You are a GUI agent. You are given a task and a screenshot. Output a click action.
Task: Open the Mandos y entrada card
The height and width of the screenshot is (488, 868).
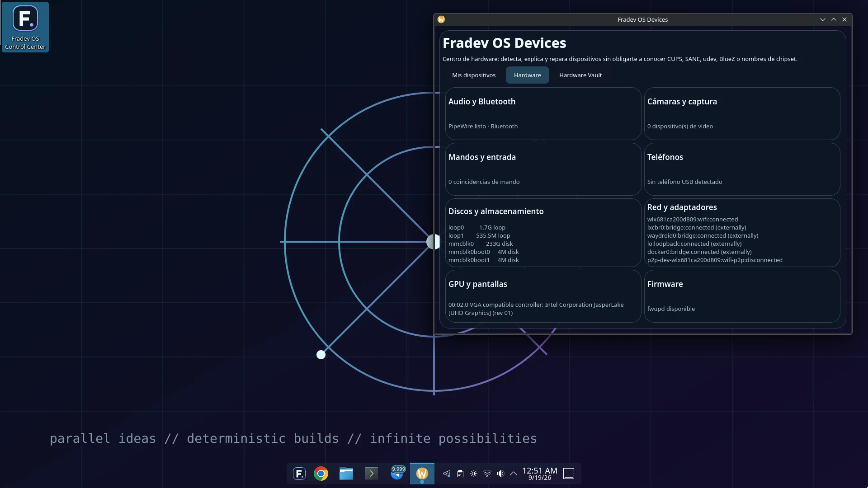543,169
